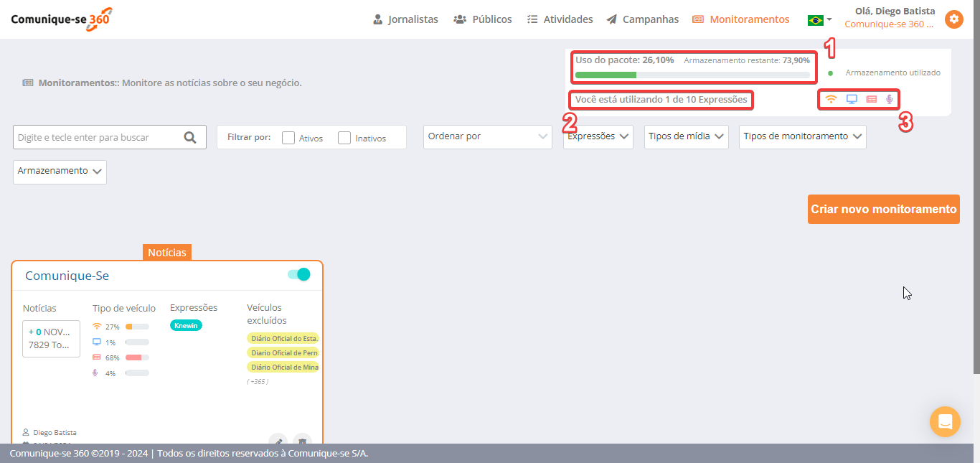
Task: Click the Comunique-se 360 logo
Action: pos(62,19)
